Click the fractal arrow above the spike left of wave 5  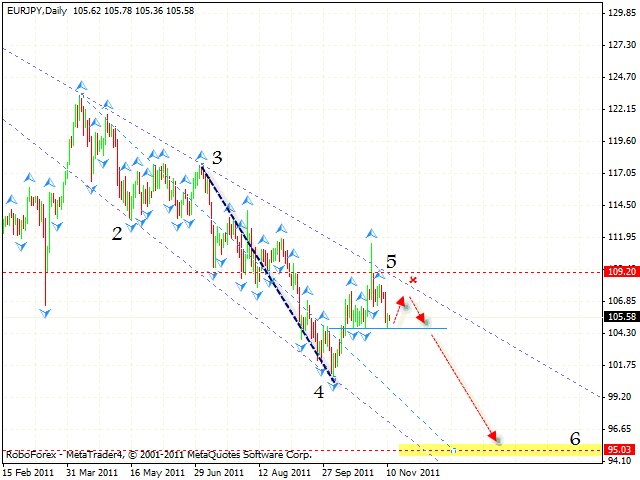tap(370, 232)
